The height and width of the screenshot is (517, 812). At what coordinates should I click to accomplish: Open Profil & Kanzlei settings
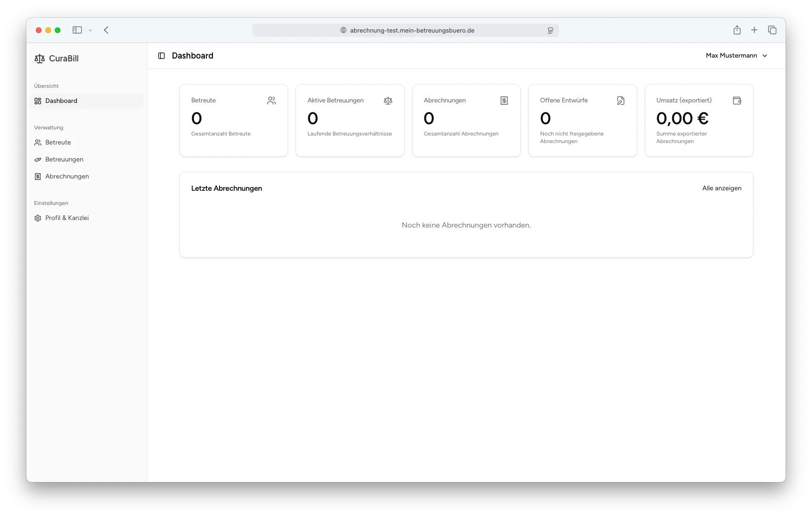pos(67,218)
